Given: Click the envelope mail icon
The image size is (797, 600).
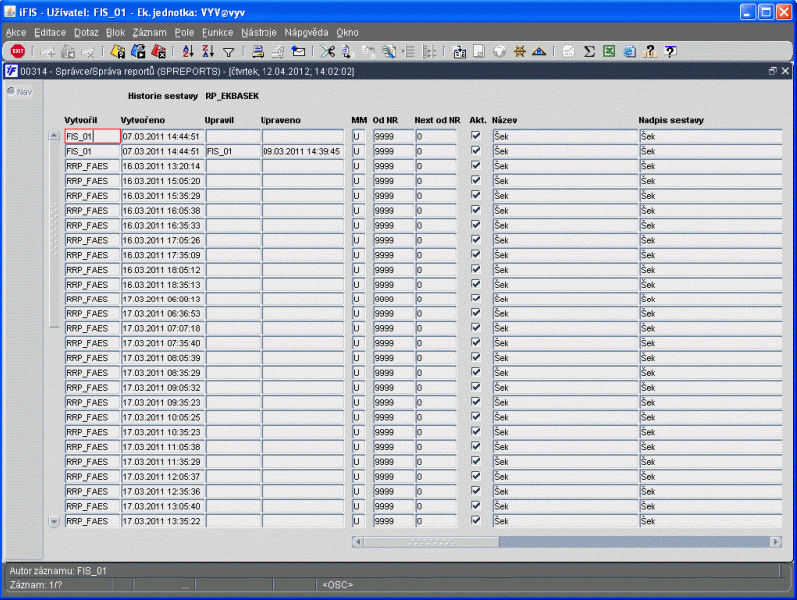Looking at the screenshot, I should click(298, 51).
